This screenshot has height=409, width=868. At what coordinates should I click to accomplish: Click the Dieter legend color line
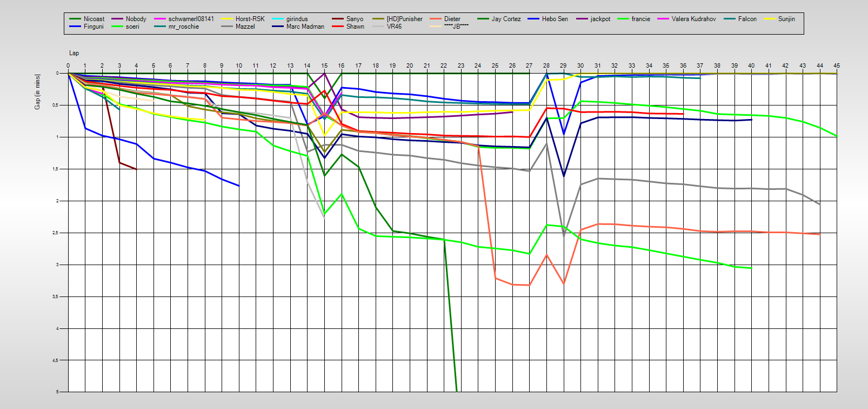[x=436, y=19]
